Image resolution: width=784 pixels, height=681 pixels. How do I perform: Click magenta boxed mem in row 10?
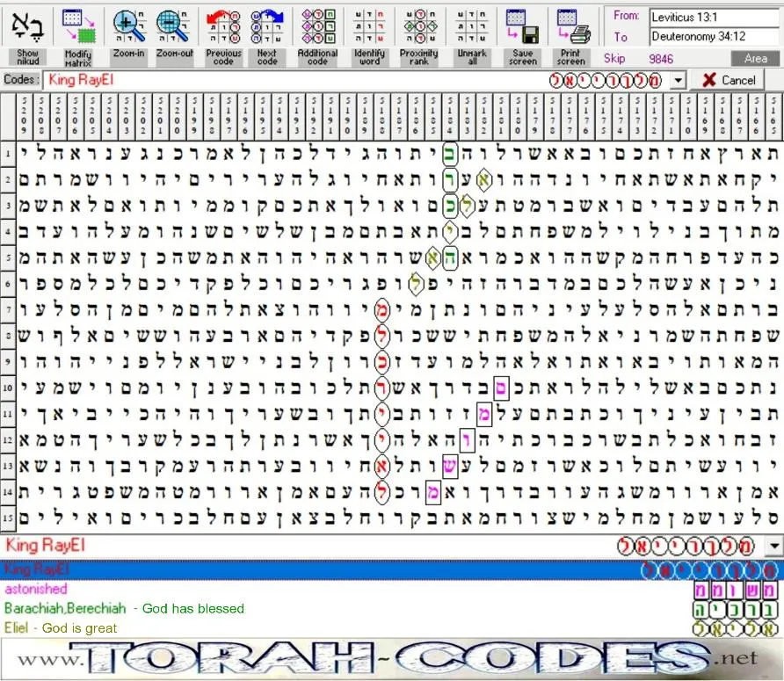tap(500, 388)
